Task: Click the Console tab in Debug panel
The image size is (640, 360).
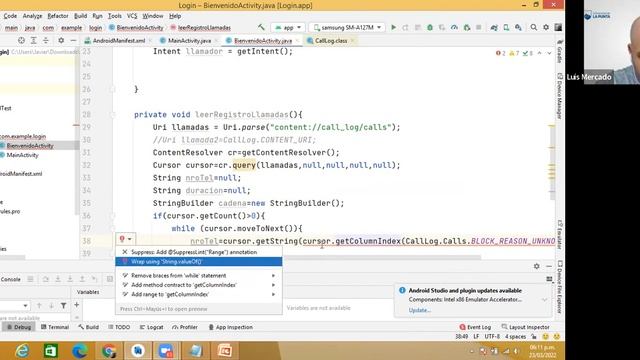Action: [x=11, y=279]
